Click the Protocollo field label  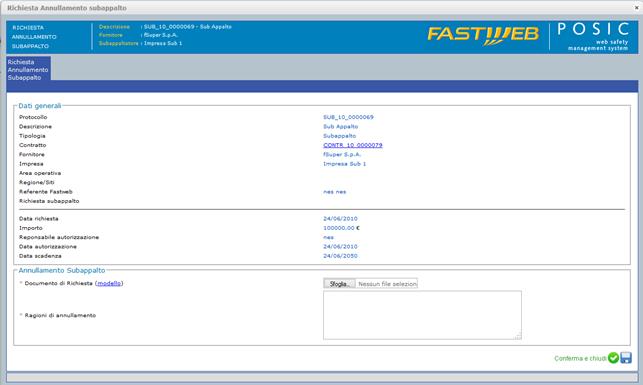(33, 117)
